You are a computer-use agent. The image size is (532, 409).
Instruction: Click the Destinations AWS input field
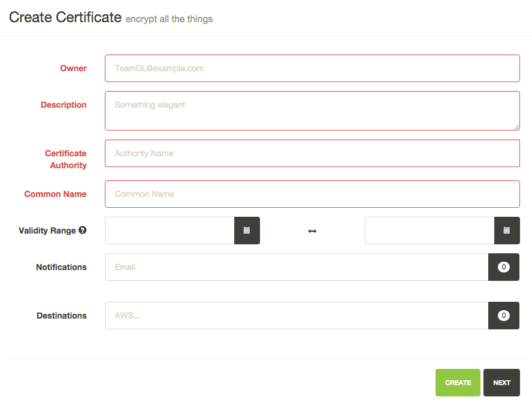297,316
